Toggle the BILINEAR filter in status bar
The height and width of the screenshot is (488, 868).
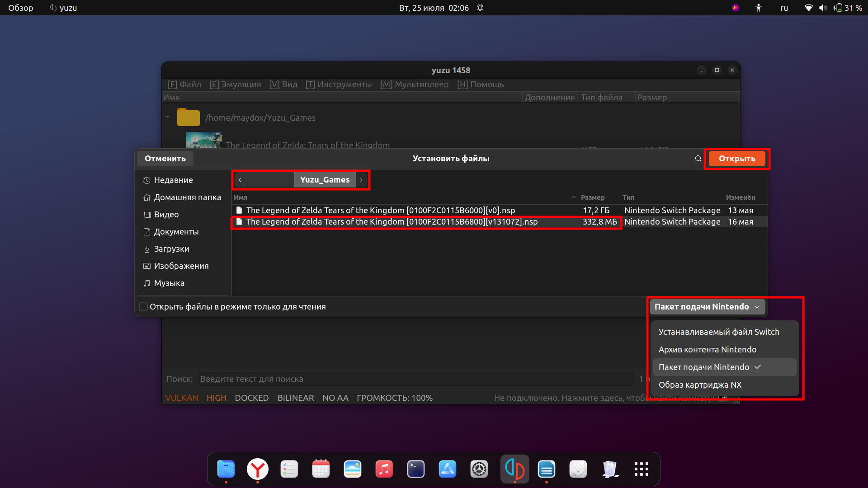[x=296, y=398]
